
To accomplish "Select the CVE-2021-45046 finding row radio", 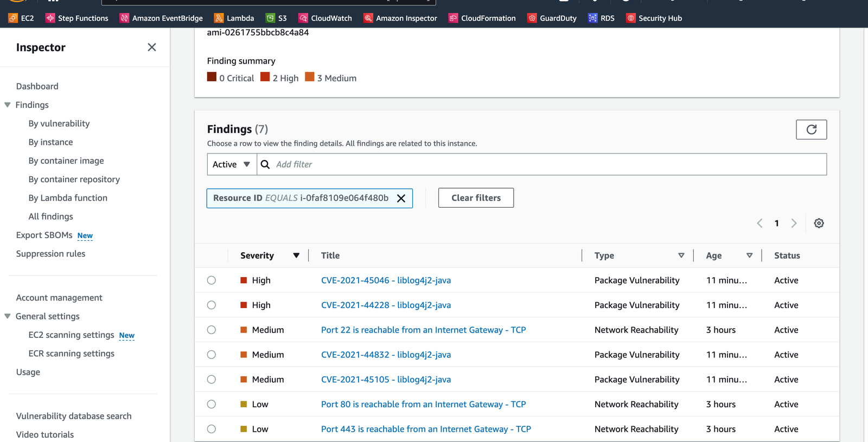I will coord(212,280).
